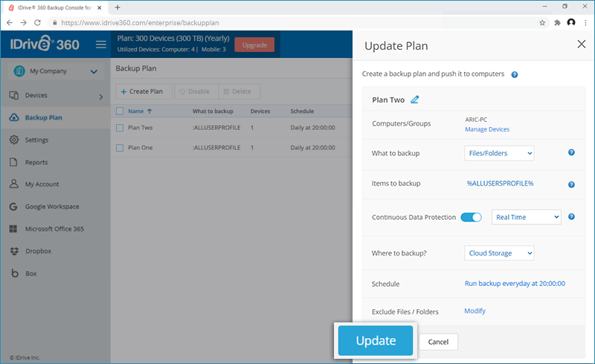
Task: Open the hamburger menu icon
Action: 101,45
